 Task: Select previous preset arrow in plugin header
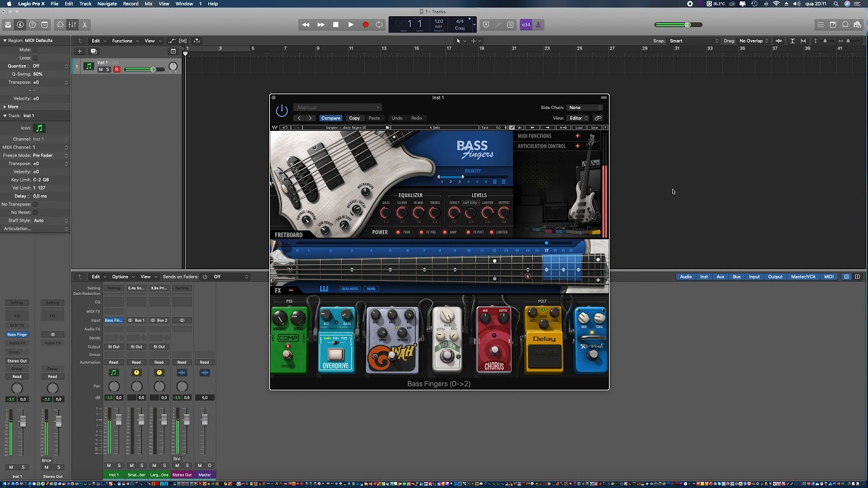[299, 118]
